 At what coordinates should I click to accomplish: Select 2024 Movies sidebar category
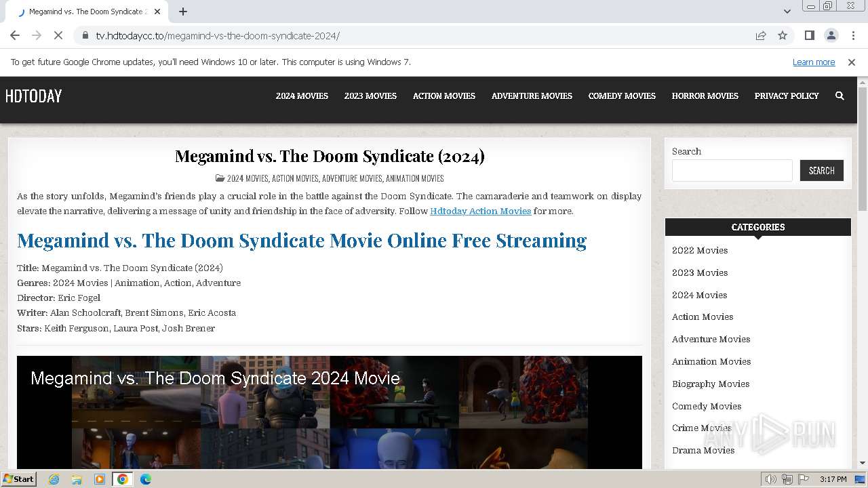tap(699, 295)
